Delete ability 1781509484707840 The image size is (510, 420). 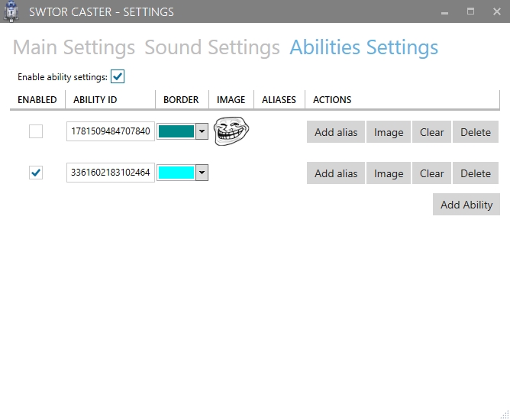(x=476, y=132)
